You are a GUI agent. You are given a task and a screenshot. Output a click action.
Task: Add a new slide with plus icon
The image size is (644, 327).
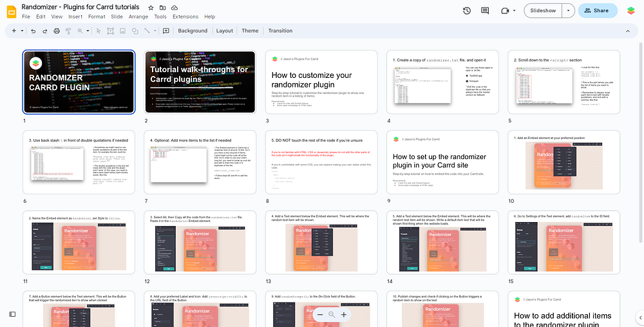click(x=14, y=31)
